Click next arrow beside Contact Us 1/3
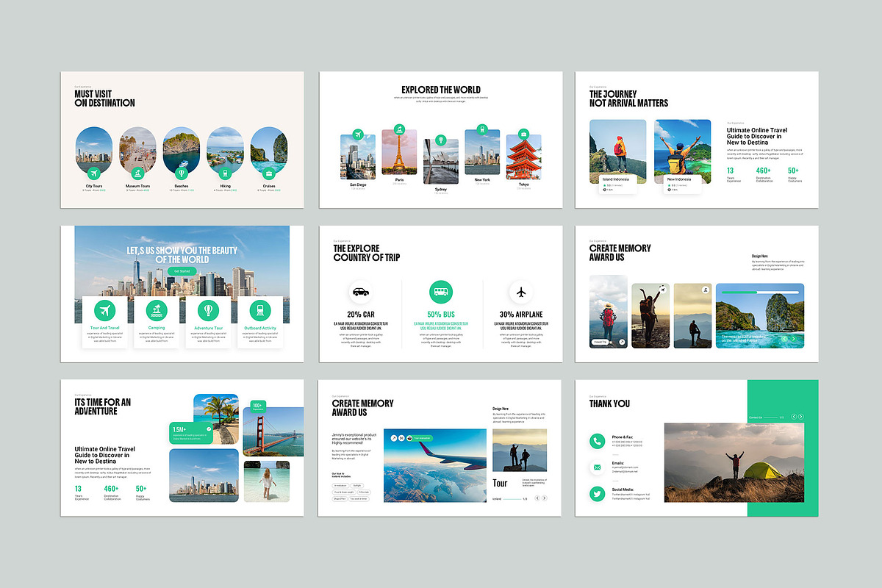 [x=802, y=417]
